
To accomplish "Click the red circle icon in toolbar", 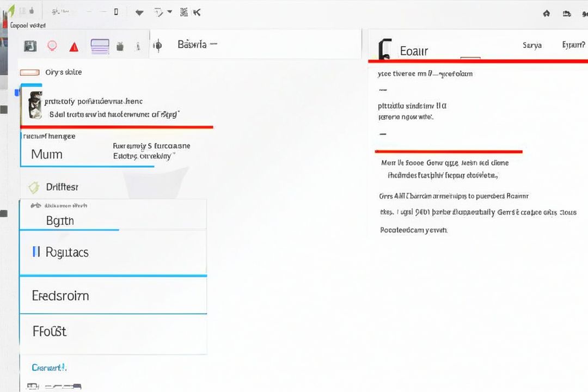I will [52, 46].
